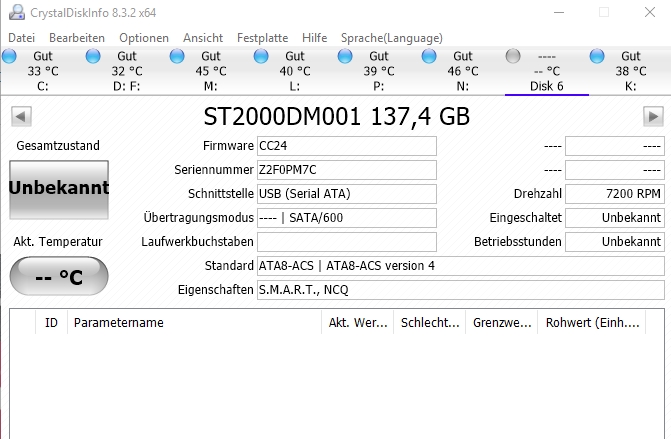Viewport: 671px width, 439px height.
Task: Click the Schnittstelle field USB (Serial ATA)
Action: click(347, 194)
